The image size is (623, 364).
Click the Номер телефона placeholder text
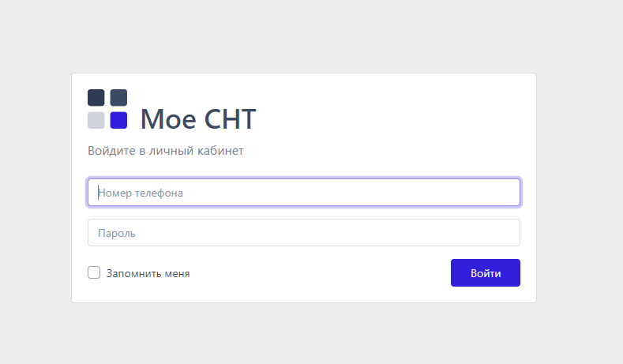141,192
